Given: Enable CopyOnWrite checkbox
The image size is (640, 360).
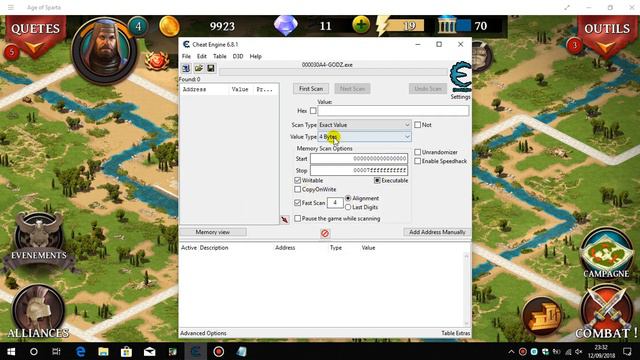Looking at the screenshot, I should pyautogui.click(x=298, y=189).
